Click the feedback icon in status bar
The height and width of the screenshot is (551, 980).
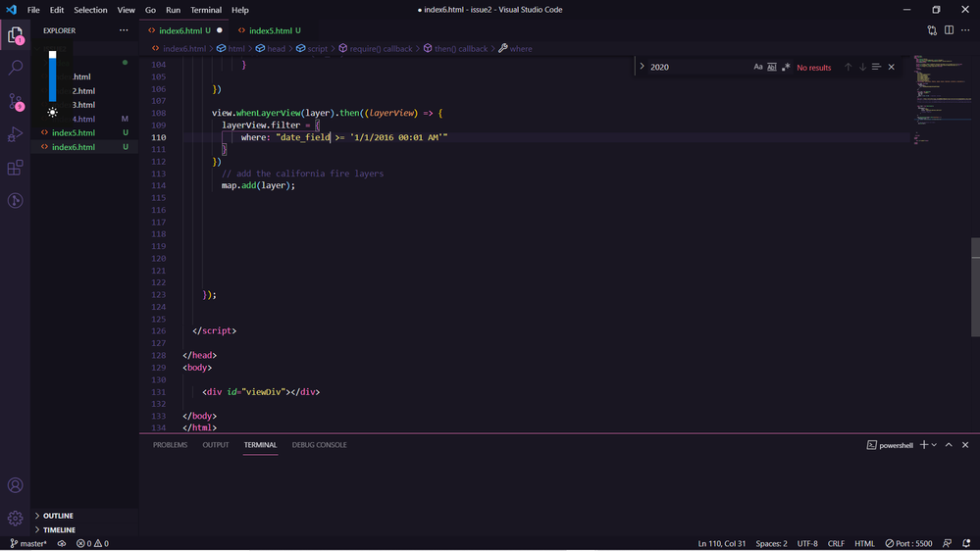[948, 543]
